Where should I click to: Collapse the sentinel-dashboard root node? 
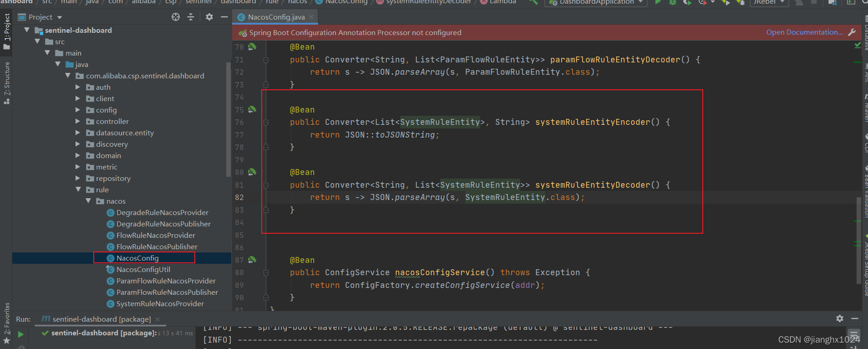pos(27,30)
